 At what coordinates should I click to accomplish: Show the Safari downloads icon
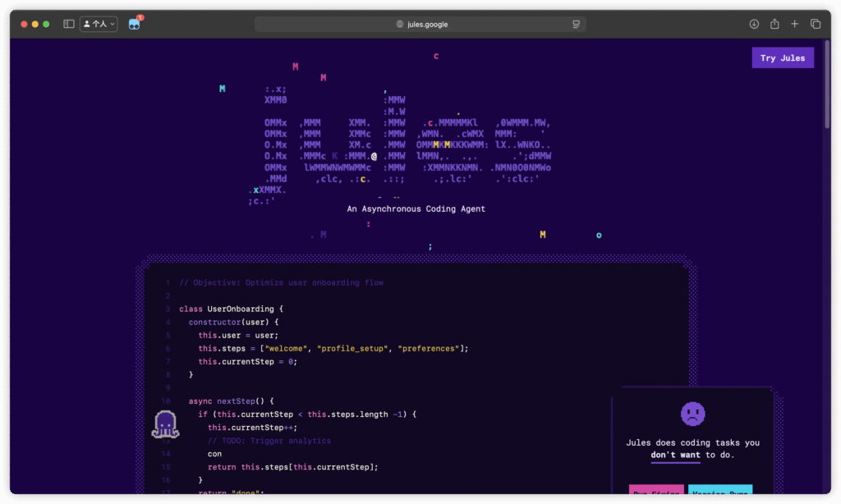(x=754, y=24)
